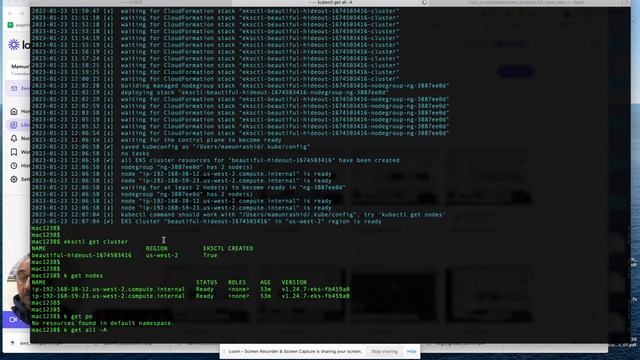Click Hide in the Loom sharing bar
The height and width of the screenshot is (360, 640).
point(411,351)
